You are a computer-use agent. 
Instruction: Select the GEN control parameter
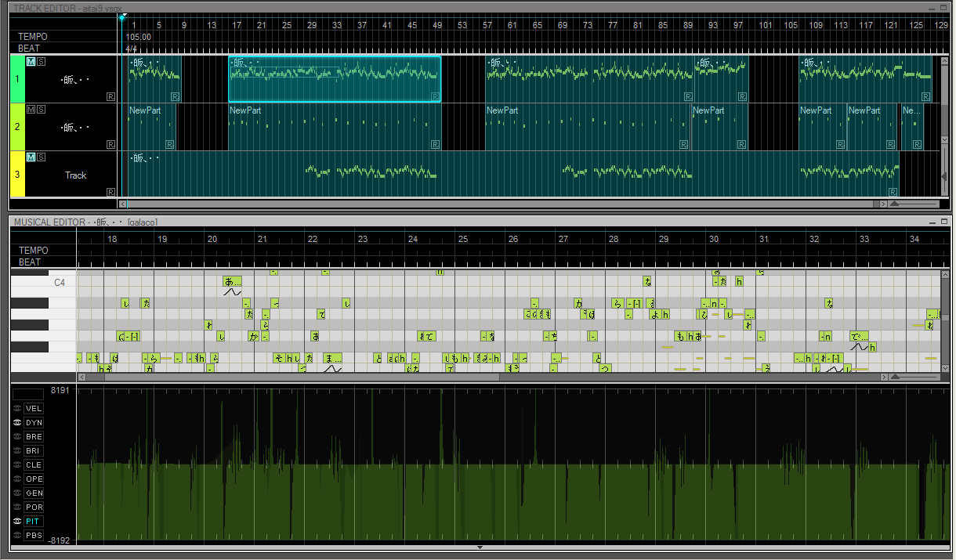[x=34, y=493]
